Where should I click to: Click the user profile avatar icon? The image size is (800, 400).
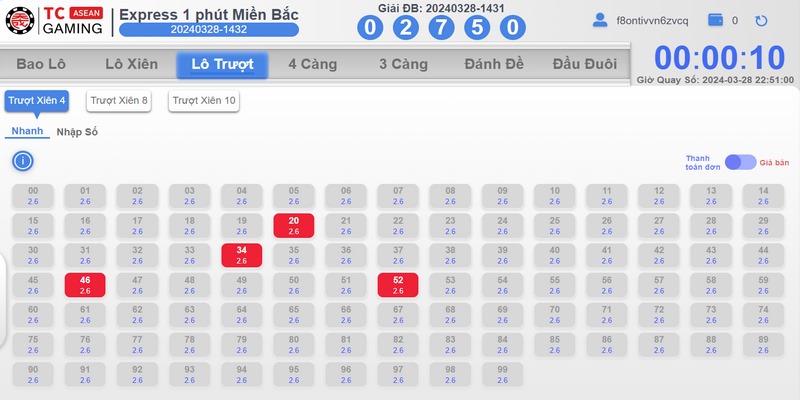pos(600,20)
